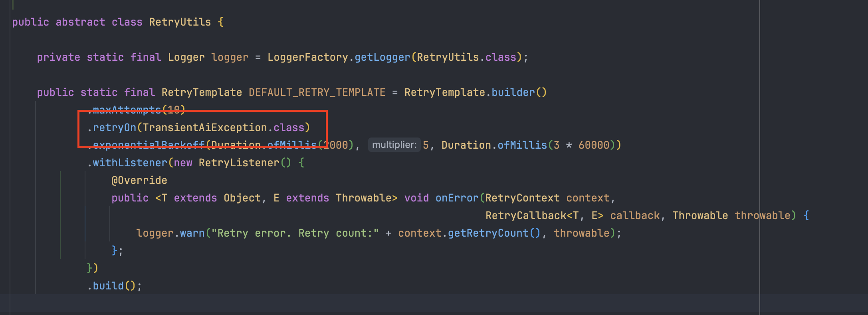Click the RetryUtils class name in declaration

pos(180,22)
